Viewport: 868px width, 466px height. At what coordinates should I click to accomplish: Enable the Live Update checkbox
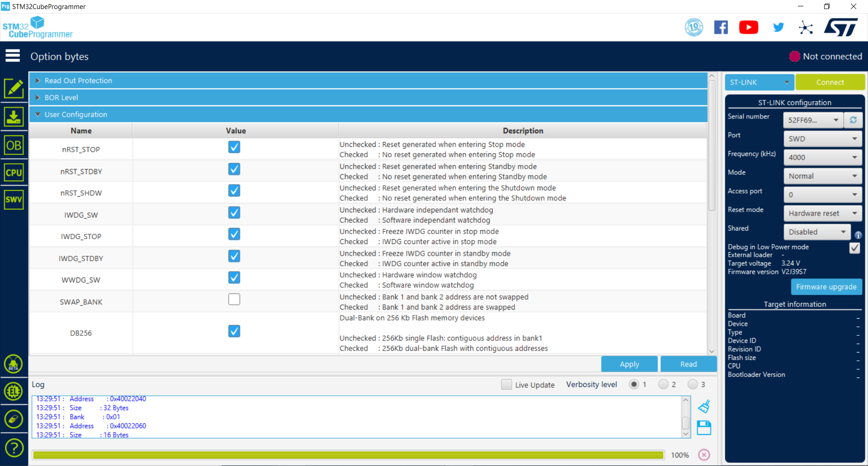[x=507, y=385]
